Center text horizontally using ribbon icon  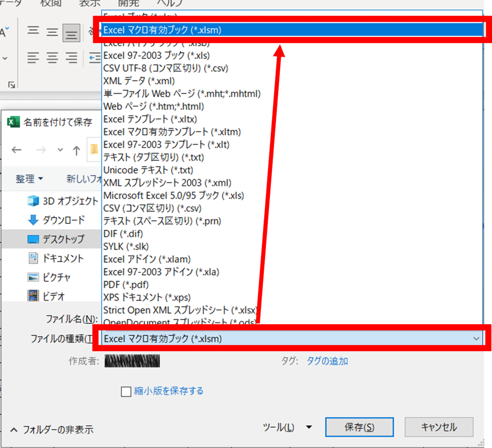tap(52, 58)
